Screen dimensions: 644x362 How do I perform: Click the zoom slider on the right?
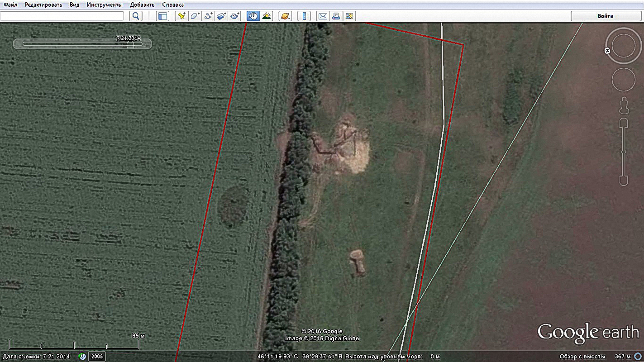point(624,152)
